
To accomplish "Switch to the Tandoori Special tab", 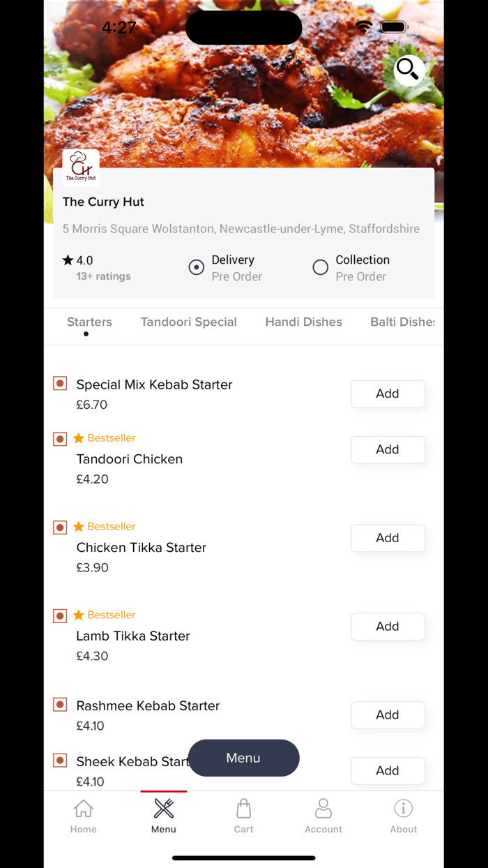I will pos(188,322).
